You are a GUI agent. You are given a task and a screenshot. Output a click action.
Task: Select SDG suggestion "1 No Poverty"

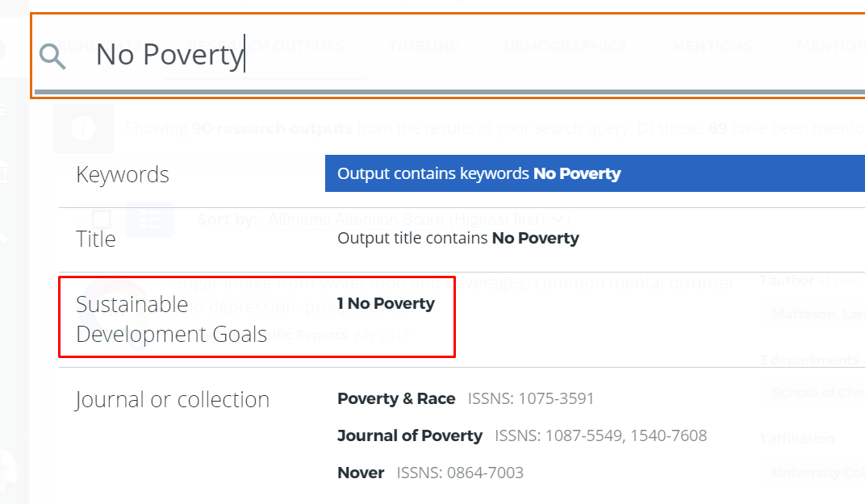click(386, 303)
